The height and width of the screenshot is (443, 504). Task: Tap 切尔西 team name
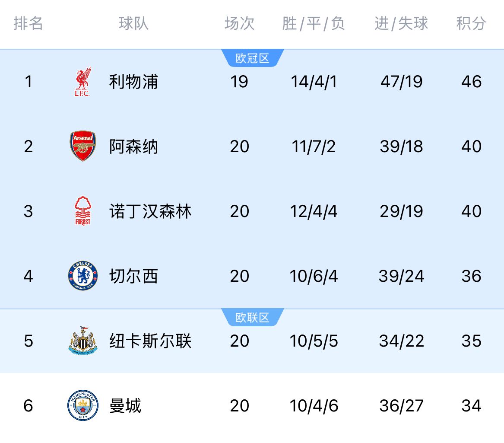133,276
